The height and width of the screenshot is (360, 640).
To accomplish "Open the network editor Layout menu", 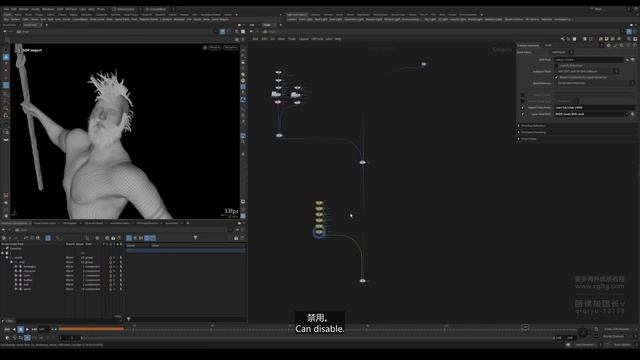I will (x=304, y=39).
